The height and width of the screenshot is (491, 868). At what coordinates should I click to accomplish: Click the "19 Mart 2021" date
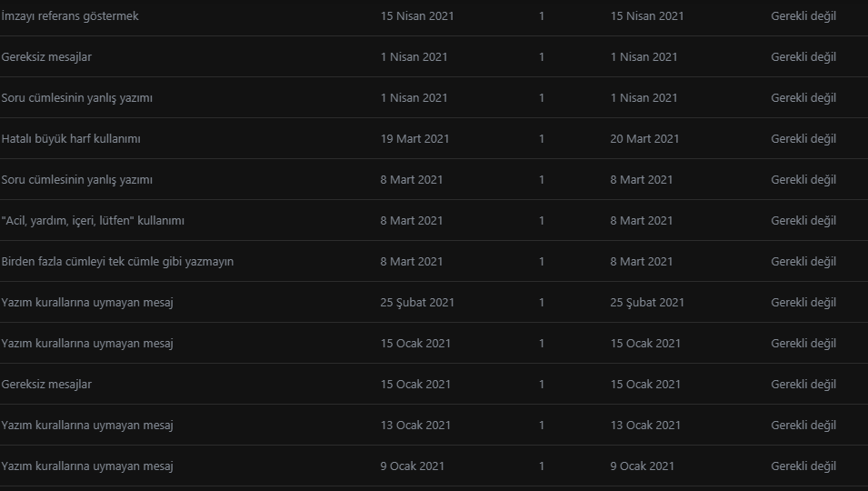click(x=414, y=139)
